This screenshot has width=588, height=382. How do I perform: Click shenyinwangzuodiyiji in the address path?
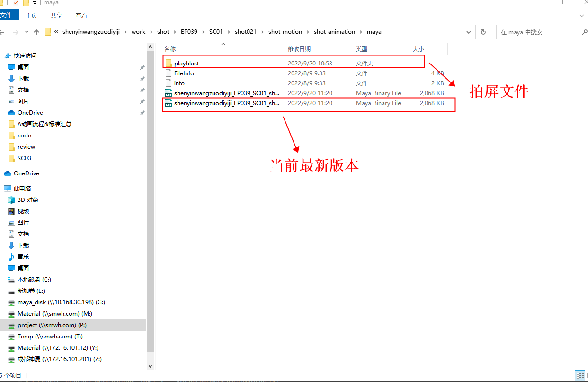click(91, 32)
